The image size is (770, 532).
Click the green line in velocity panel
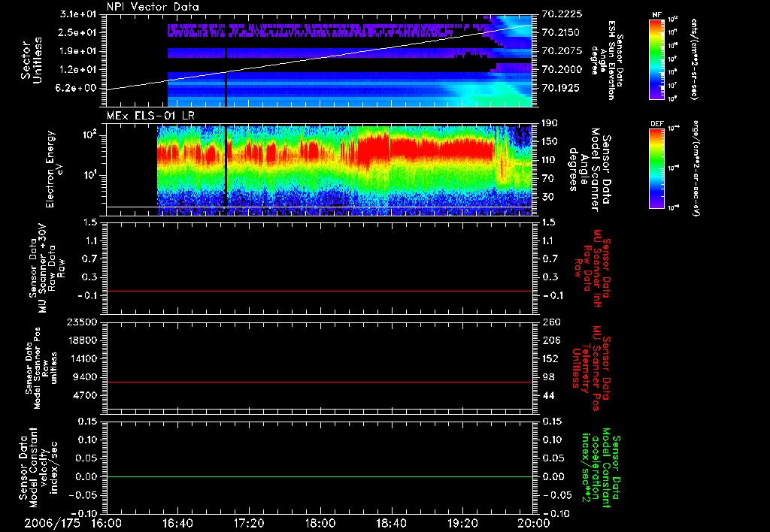pyautogui.click(x=319, y=476)
